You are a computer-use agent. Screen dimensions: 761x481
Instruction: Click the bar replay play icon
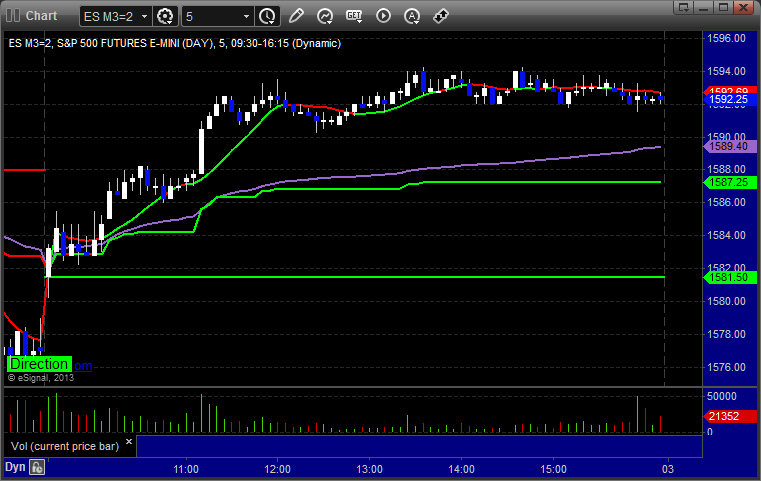pos(383,16)
